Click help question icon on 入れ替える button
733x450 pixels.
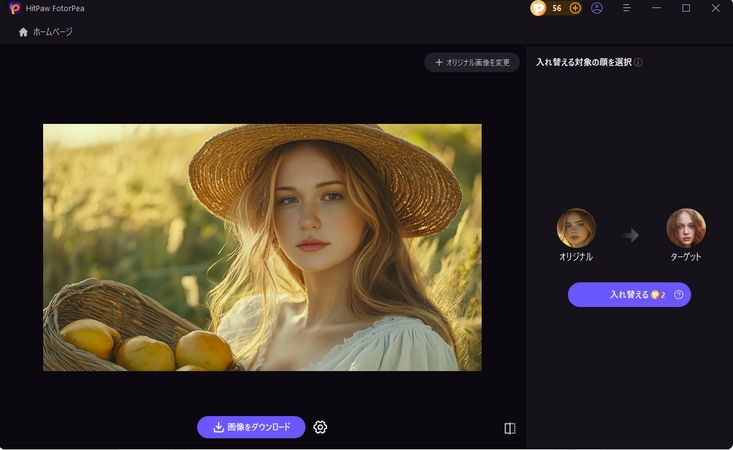click(x=678, y=294)
